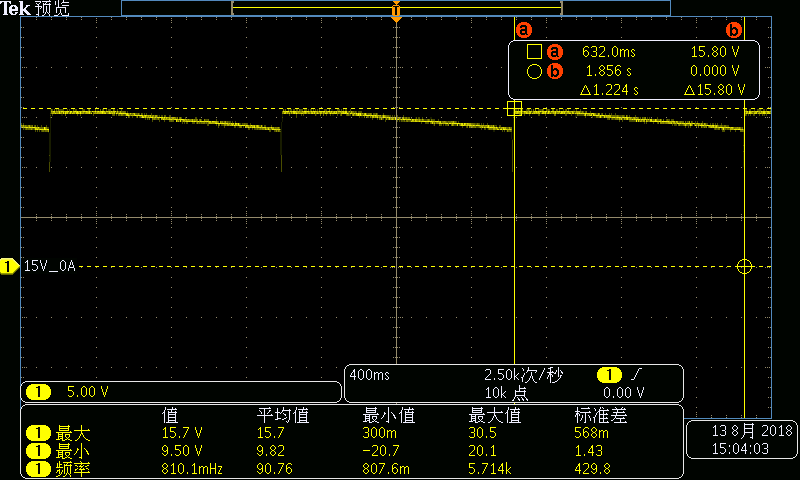Click the frequency value 810.1mHz

192,469
